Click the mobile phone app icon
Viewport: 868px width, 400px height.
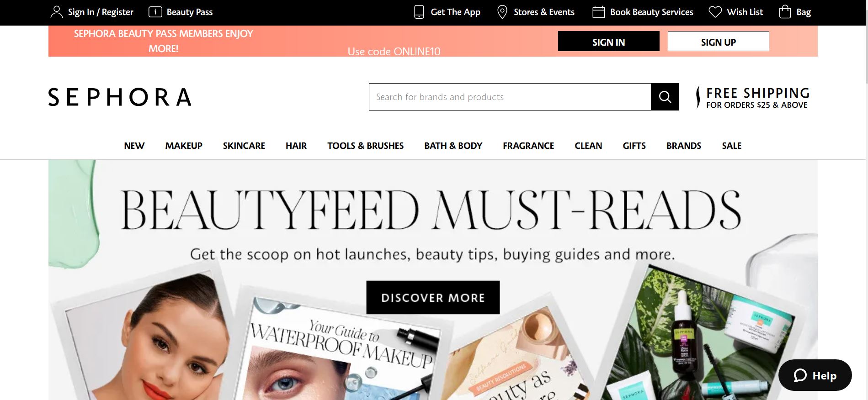tap(419, 12)
